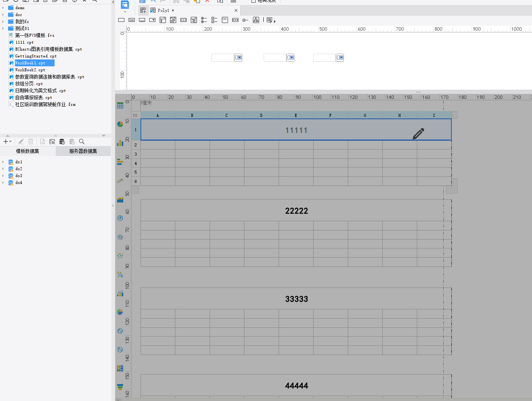Insert a radar chart block

tap(120, 237)
